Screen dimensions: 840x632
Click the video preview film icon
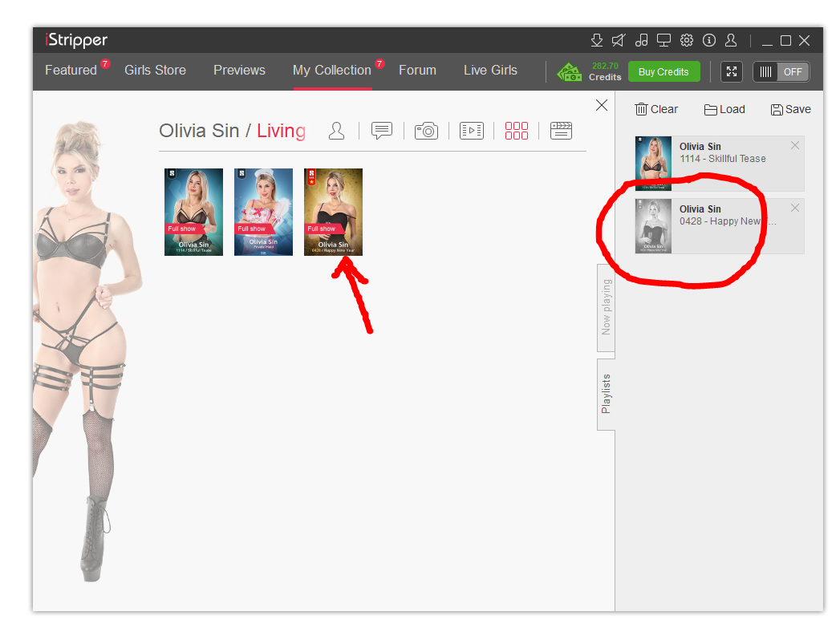[x=471, y=131]
